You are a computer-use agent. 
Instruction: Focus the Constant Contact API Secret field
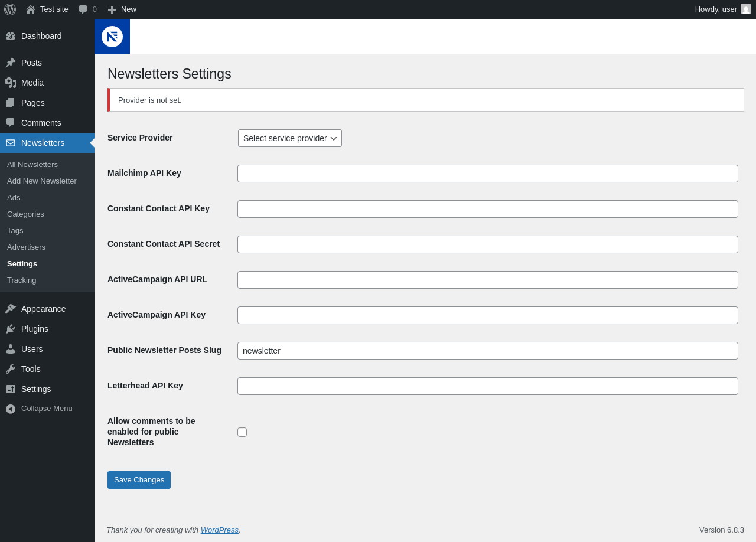pos(488,244)
